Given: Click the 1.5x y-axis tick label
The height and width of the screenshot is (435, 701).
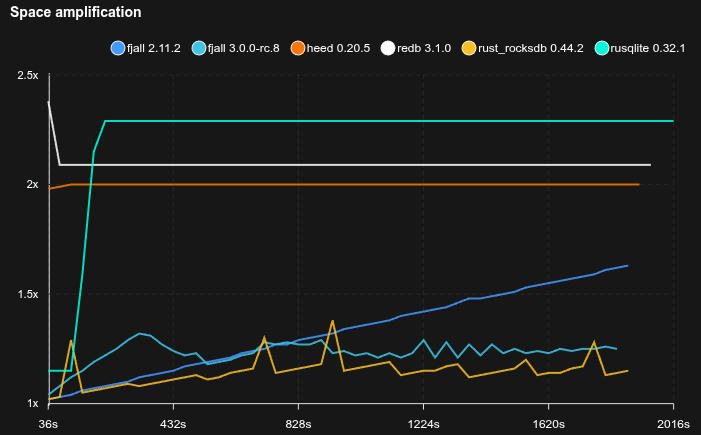Looking at the screenshot, I should (x=28, y=295).
